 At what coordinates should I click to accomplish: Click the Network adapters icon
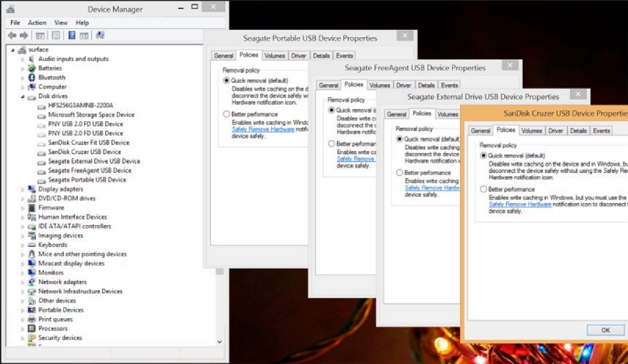tap(32, 282)
